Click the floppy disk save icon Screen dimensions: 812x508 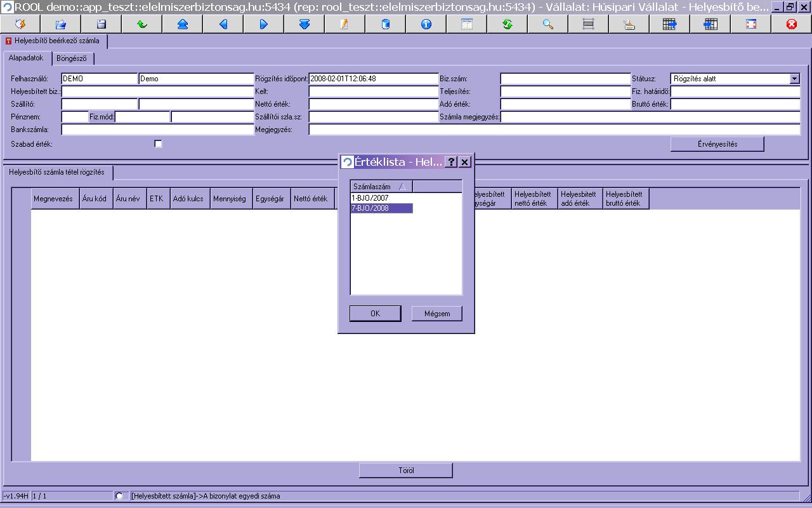point(101,24)
